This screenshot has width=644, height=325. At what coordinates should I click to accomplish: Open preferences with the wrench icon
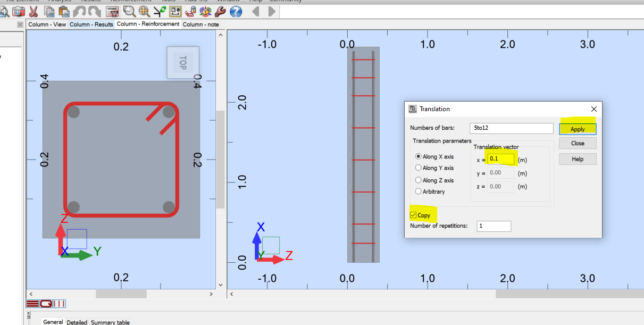220,12
